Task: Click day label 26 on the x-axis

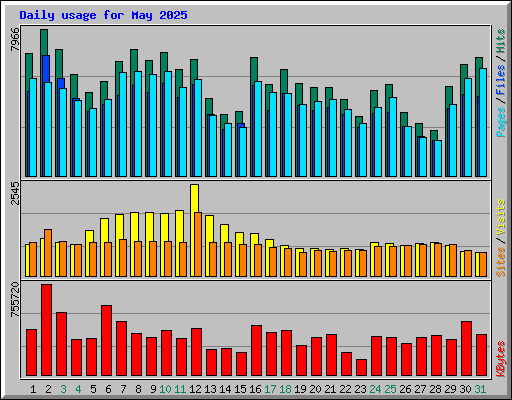Action: pyautogui.click(x=405, y=389)
